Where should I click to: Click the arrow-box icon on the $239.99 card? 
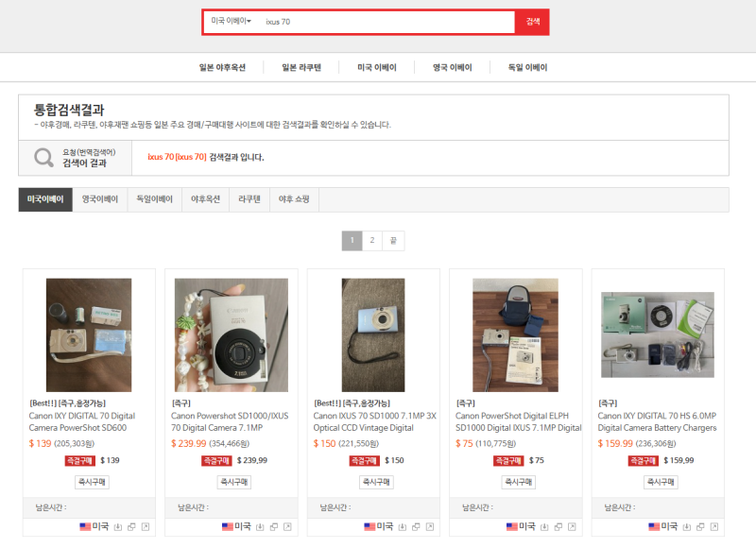(x=287, y=527)
